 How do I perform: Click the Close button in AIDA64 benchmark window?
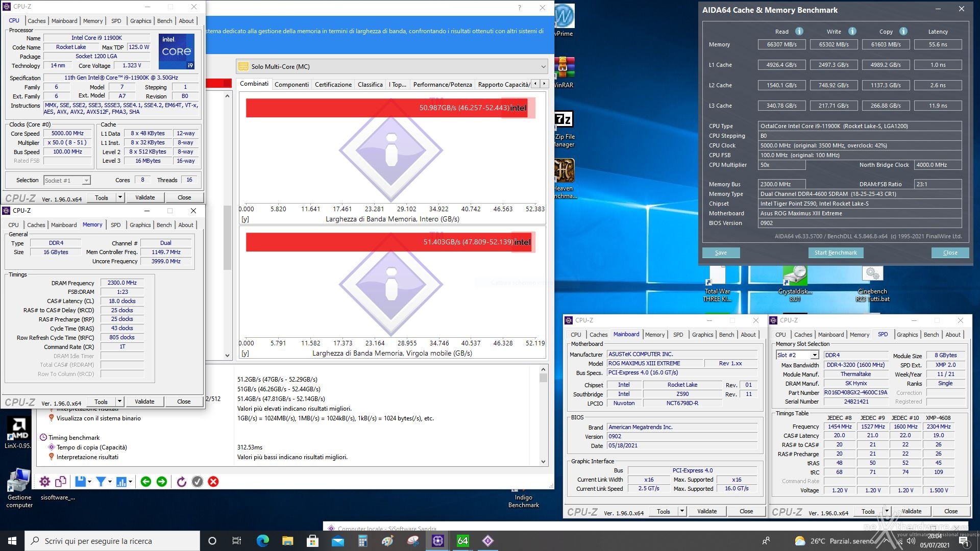[x=950, y=253]
